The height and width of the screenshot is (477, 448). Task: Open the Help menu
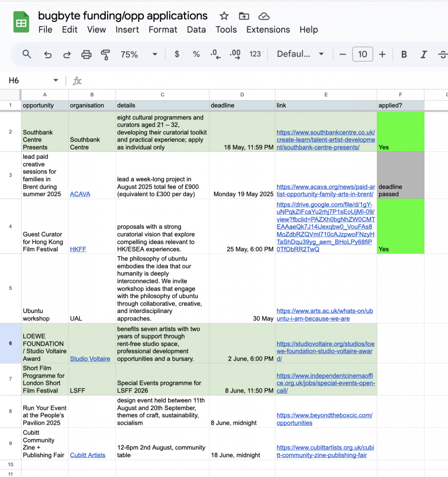[309, 29]
